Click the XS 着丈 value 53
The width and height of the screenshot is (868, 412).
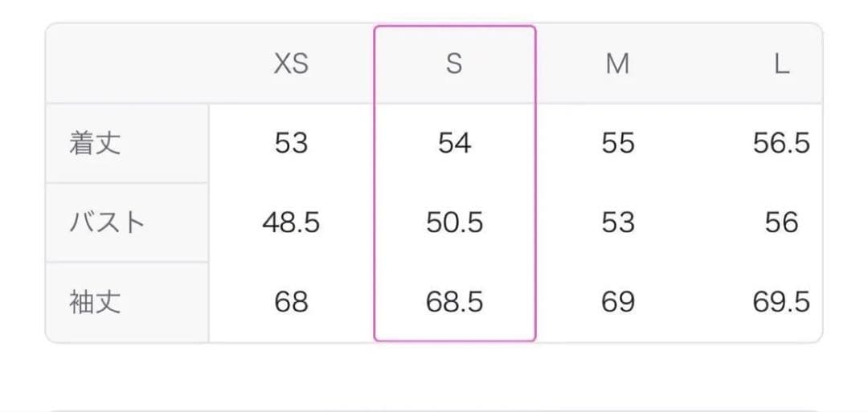point(291,144)
